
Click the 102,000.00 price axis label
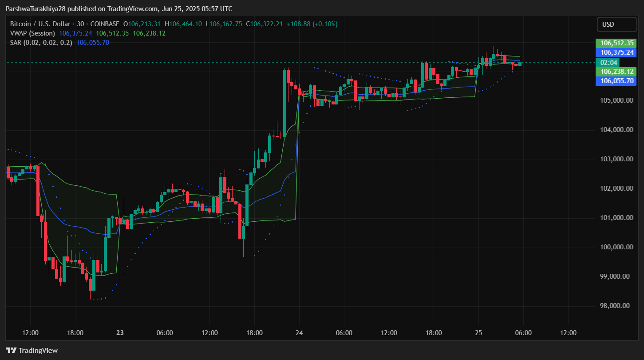pos(616,188)
